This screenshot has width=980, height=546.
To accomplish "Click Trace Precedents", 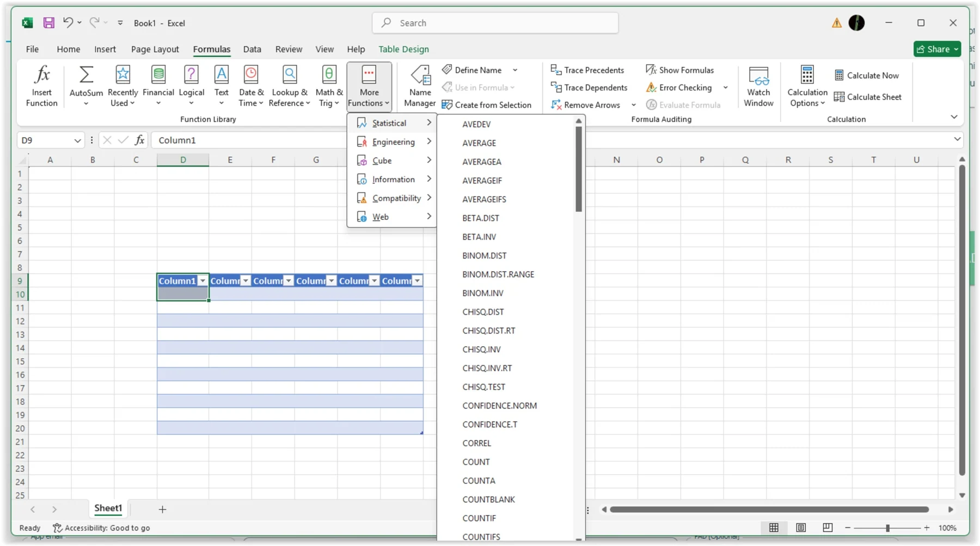I will tap(587, 70).
